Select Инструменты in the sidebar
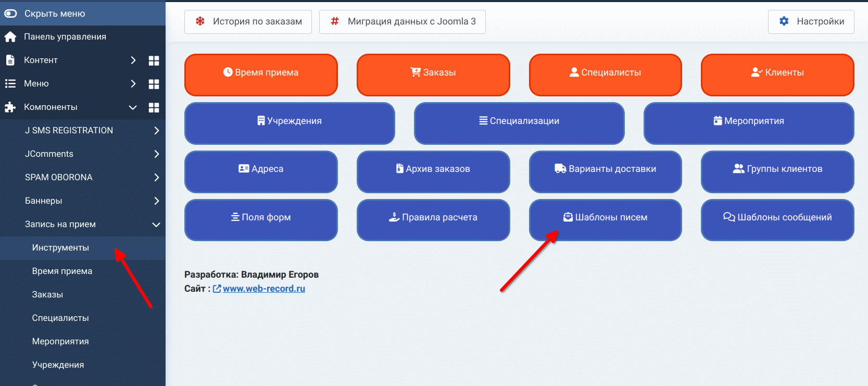 coord(60,248)
